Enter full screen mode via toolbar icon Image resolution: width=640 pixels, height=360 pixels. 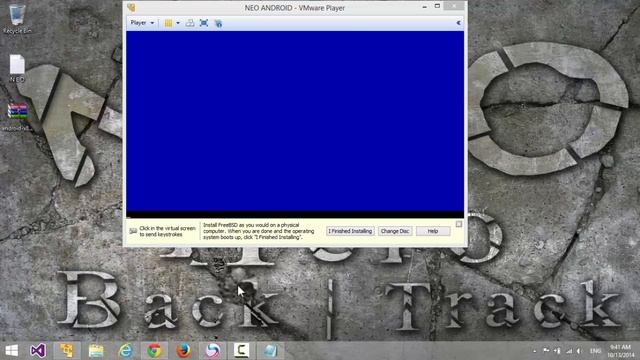204,23
